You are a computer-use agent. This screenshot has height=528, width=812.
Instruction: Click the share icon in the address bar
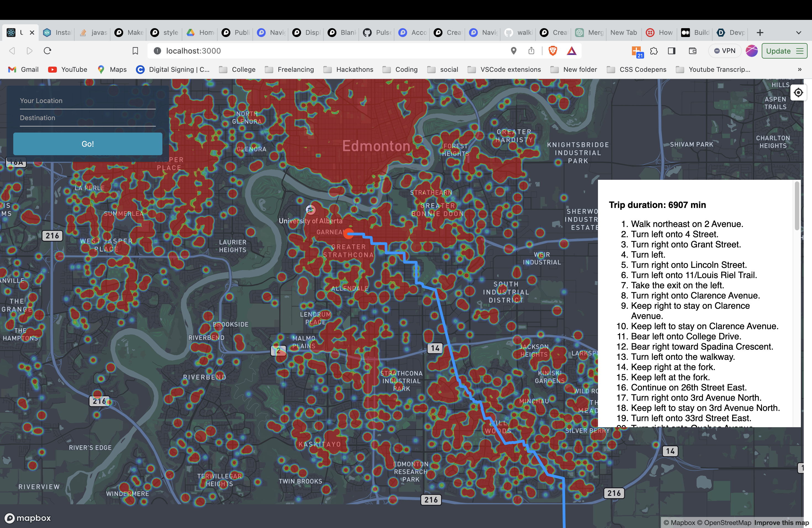pyautogui.click(x=531, y=51)
